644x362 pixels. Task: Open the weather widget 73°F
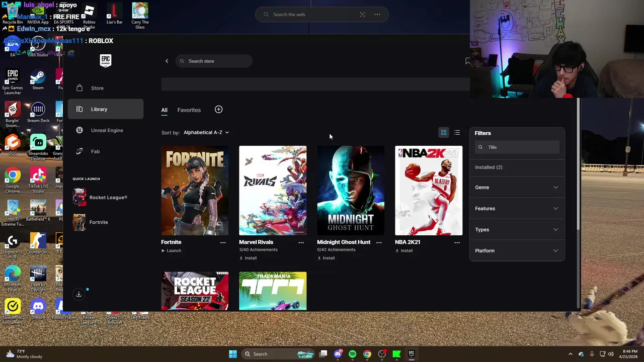(x=24, y=354)
